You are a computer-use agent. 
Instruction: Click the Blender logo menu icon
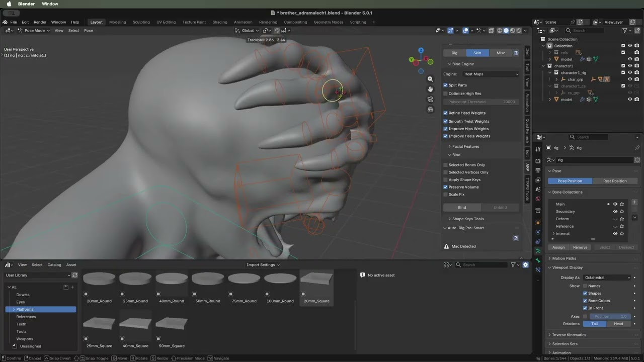tap(5, 22)
